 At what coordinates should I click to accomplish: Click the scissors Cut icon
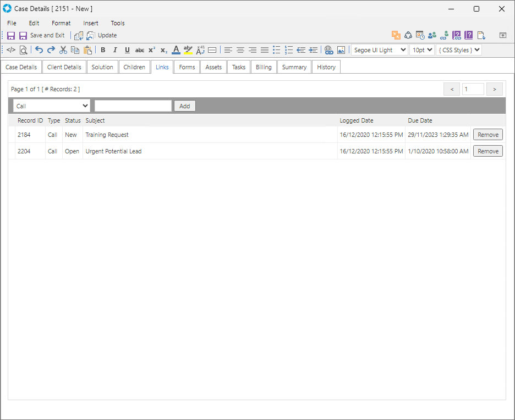point(63,50)
